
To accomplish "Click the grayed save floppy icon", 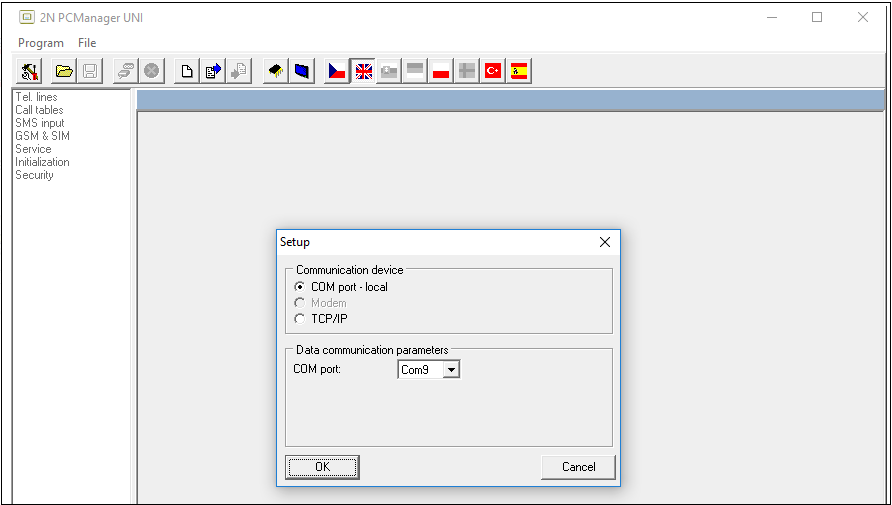I will click(x=90, y=71).
